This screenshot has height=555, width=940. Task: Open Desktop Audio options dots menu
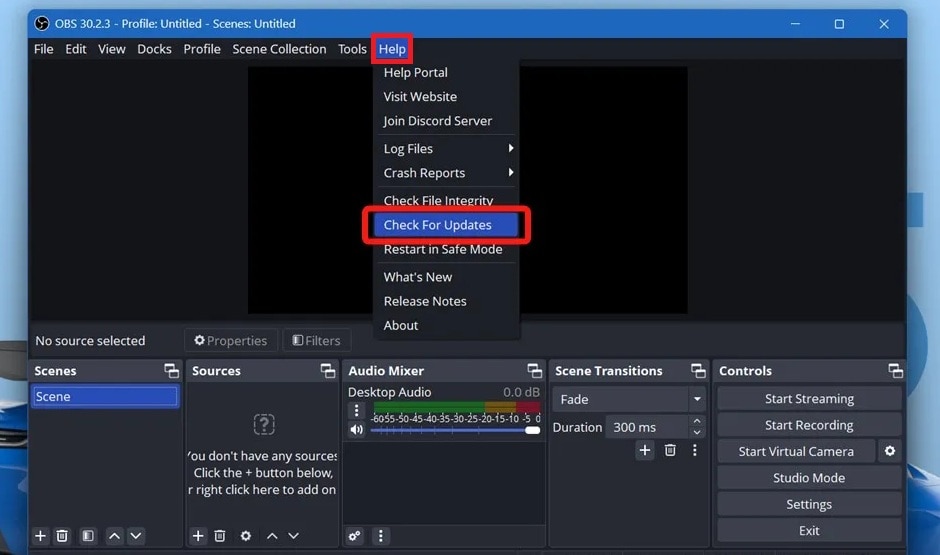click(x=357, y=411)
